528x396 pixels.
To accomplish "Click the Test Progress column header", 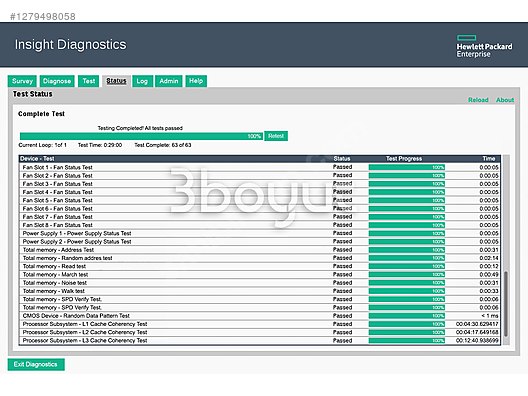I will [404, 159].
